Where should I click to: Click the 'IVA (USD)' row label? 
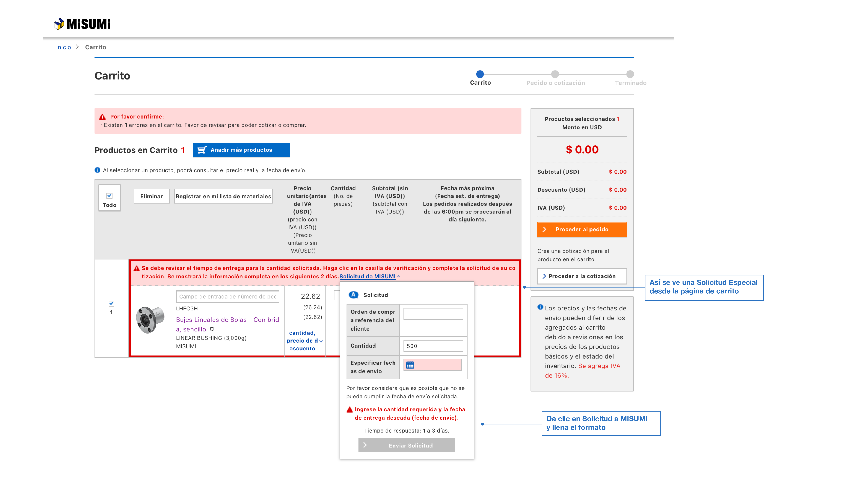pyautogui.click(x=551, y=208)
